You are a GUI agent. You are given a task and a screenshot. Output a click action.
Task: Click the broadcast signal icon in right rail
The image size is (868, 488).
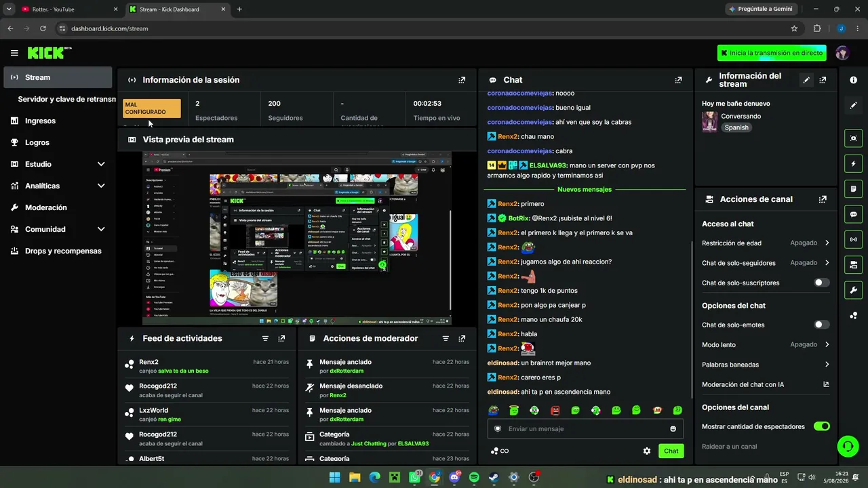[853, 239]
